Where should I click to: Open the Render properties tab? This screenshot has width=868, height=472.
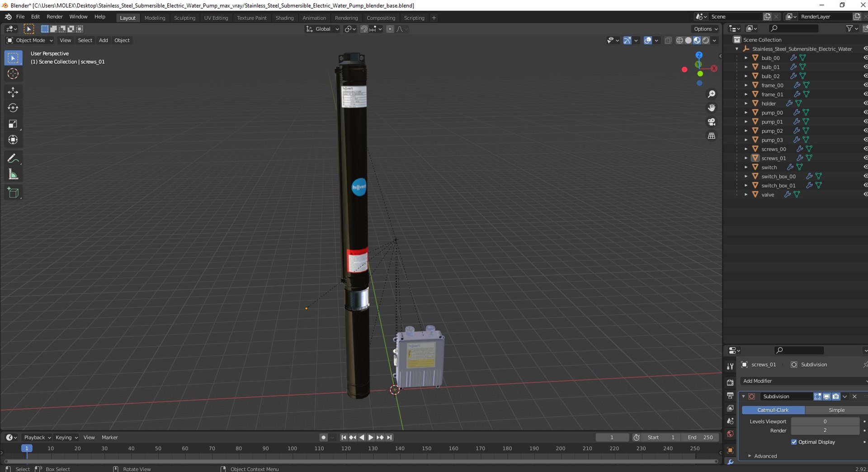pos(730,382)
